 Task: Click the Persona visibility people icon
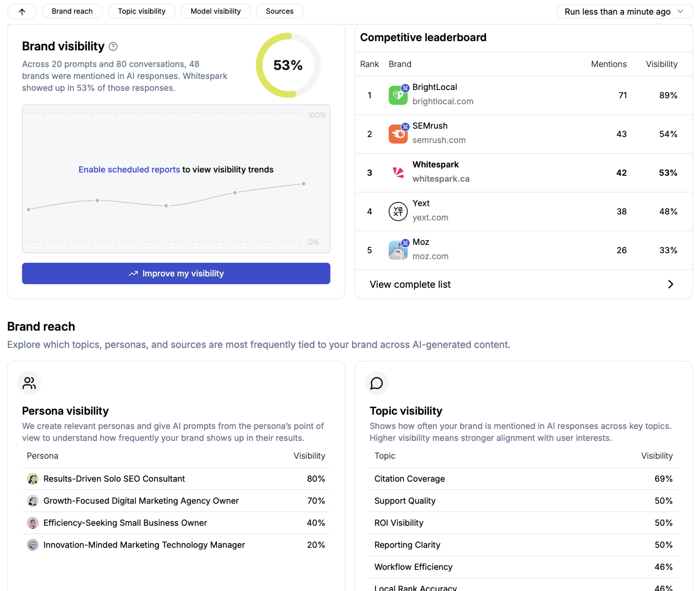pyautogui.click(x=29, y=383)
